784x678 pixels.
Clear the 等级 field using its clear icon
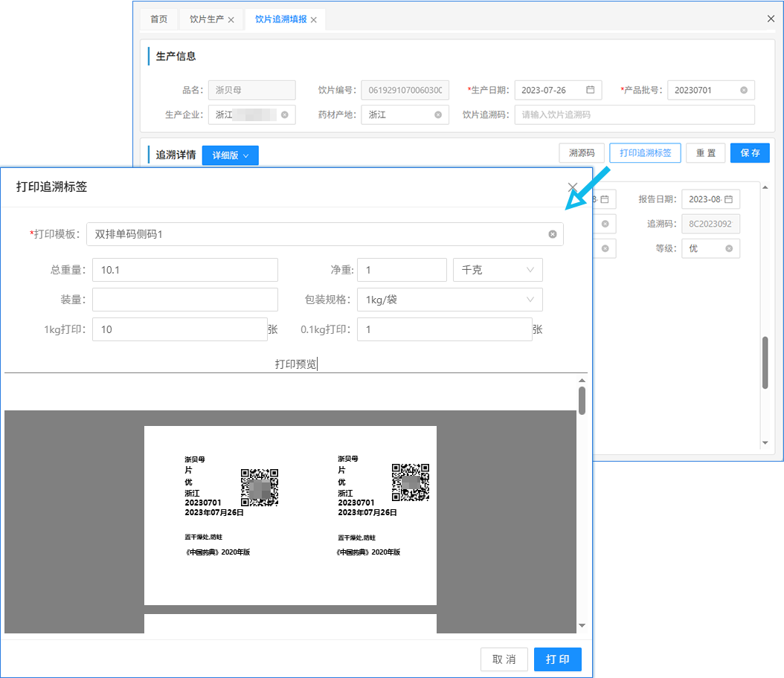coord(728,248)
